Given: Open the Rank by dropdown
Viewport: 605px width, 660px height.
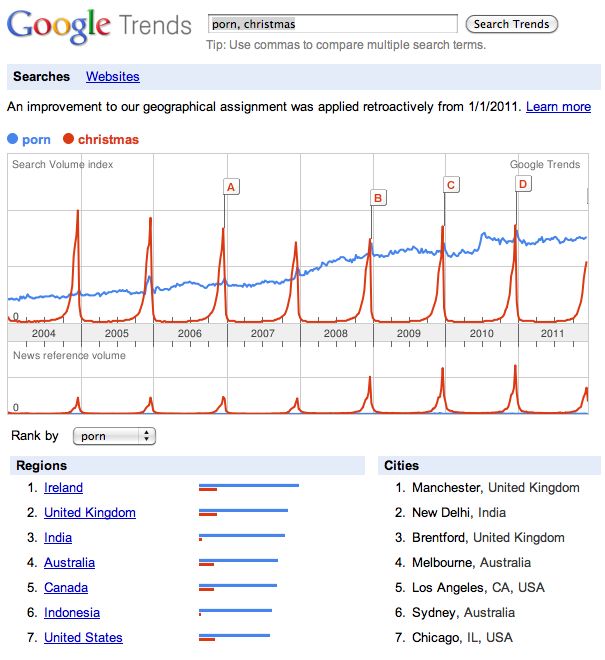Looking at the screenshot, I should [x=117, y=436].
